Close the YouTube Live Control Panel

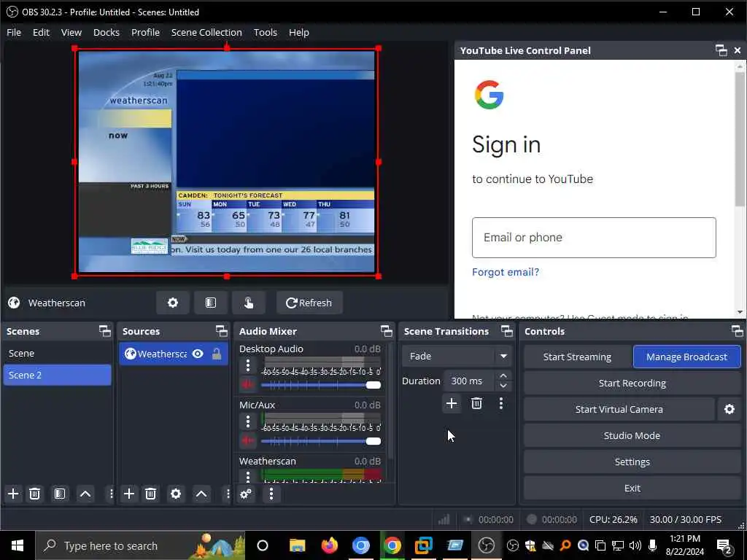point(738,50)
